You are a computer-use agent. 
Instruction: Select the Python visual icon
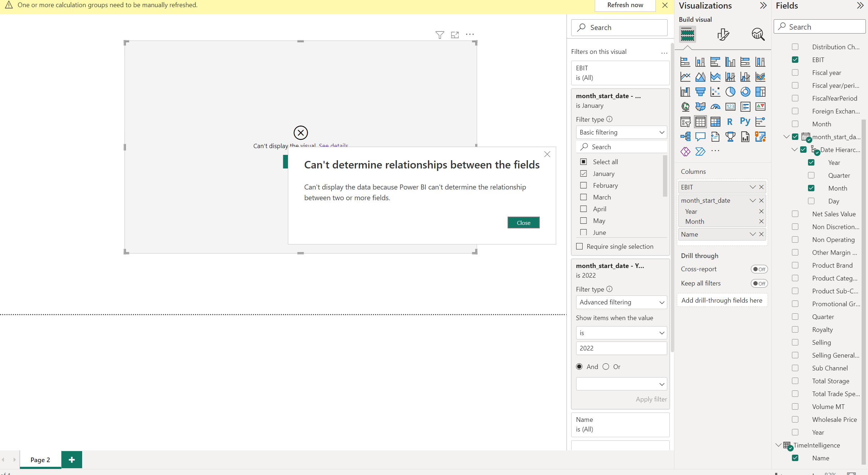[x=745, y=122]
